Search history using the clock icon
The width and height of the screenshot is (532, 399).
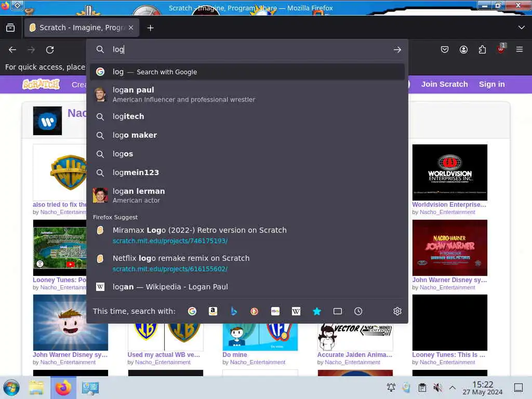[358, 311]
